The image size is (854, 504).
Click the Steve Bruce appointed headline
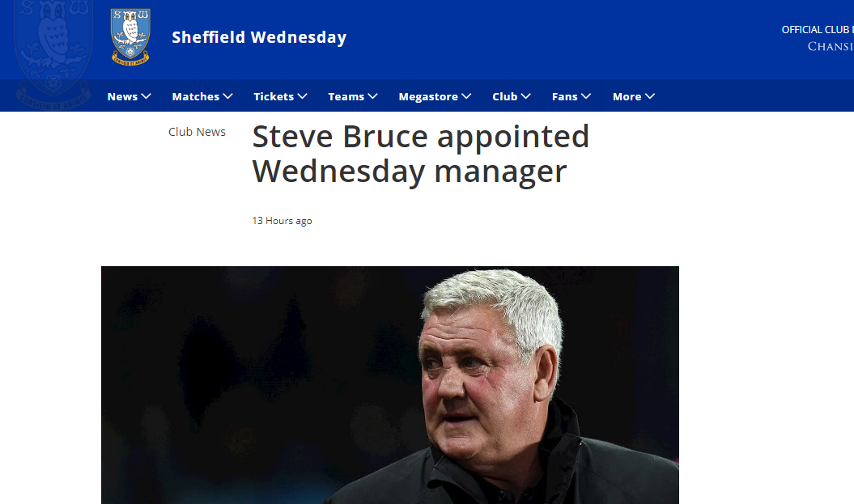coord(420,154)
